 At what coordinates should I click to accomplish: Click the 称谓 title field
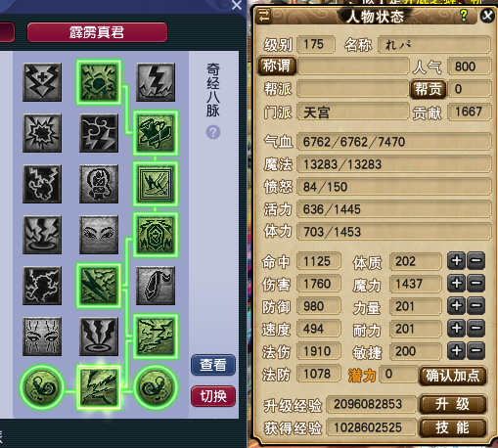353,67
